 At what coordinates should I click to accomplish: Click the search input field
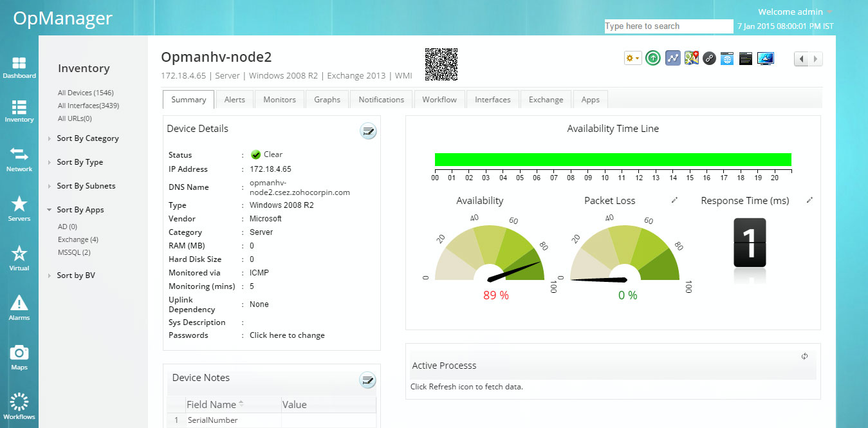[668, 26]
